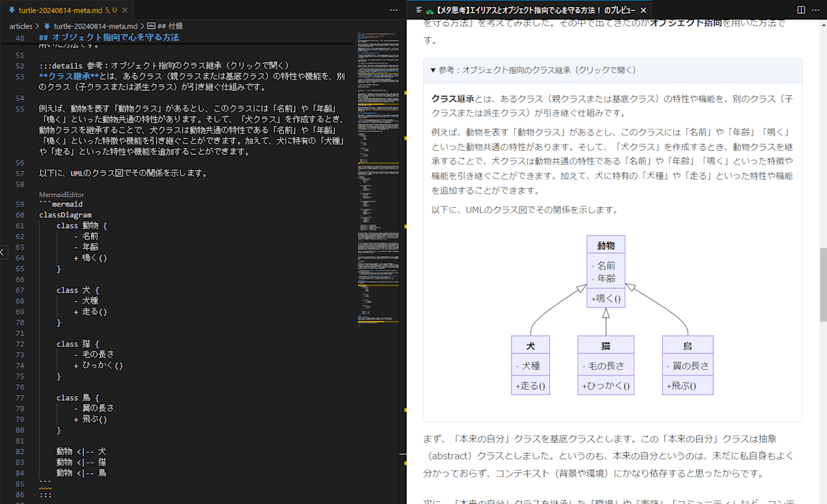Screen dimensions: 827x504
Task: Switch to the メタ思考 preview tab
Action: coord(535,10)
